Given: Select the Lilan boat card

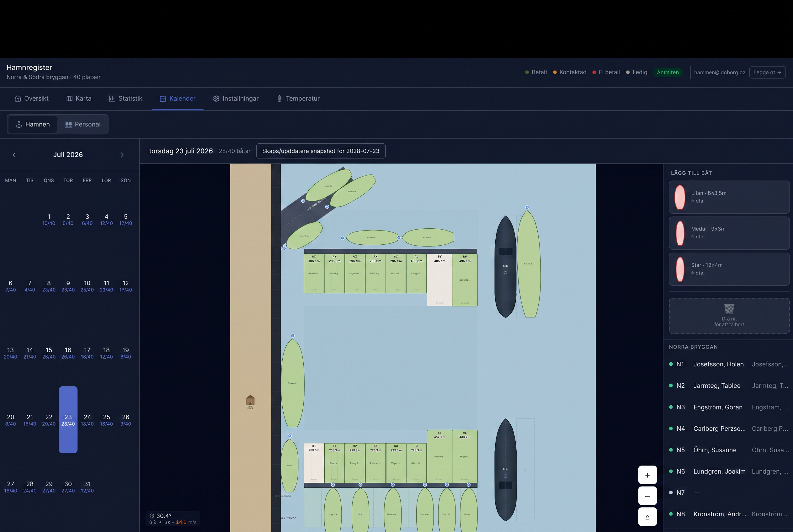Looking at the screenshot, I should pyautogui.click(x=729, y=197).
